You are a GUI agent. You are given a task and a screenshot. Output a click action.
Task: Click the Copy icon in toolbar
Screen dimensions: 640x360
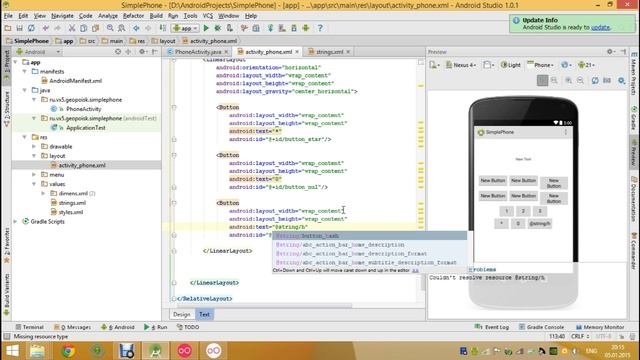84,28
